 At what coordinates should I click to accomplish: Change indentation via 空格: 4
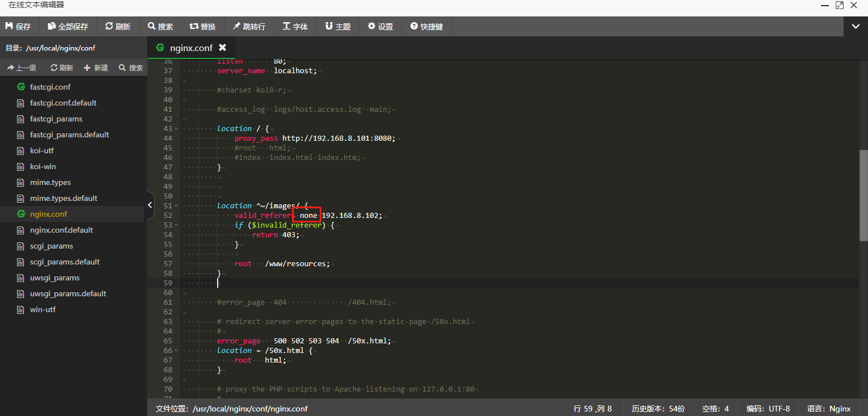(715, 409)
